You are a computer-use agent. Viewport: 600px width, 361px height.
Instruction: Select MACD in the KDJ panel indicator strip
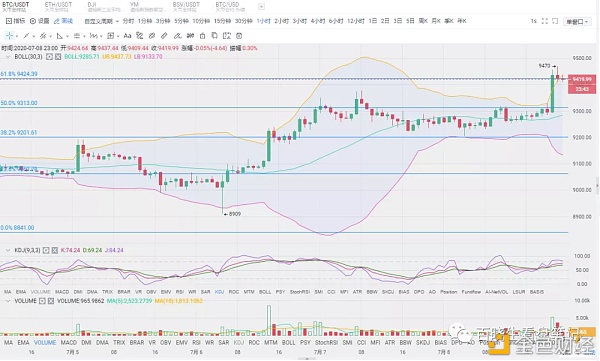tap(62, 292)
